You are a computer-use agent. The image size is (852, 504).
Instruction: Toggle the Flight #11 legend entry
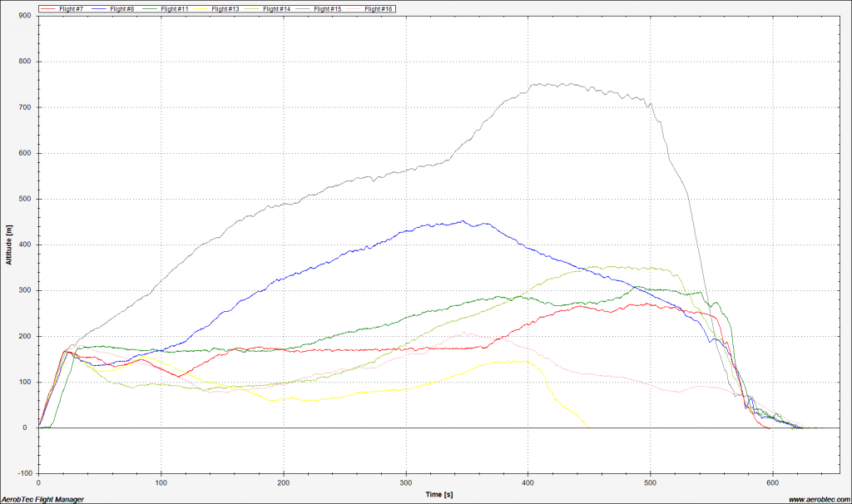point(174,8)
